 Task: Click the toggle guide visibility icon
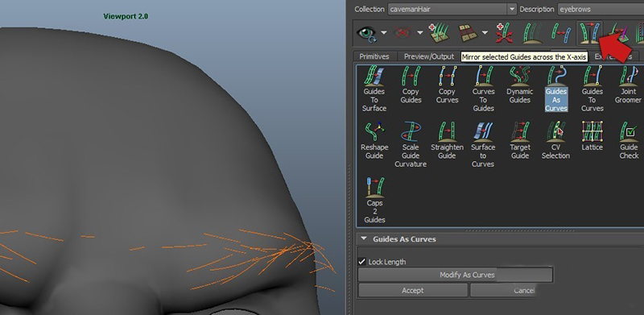click(532, 33)
